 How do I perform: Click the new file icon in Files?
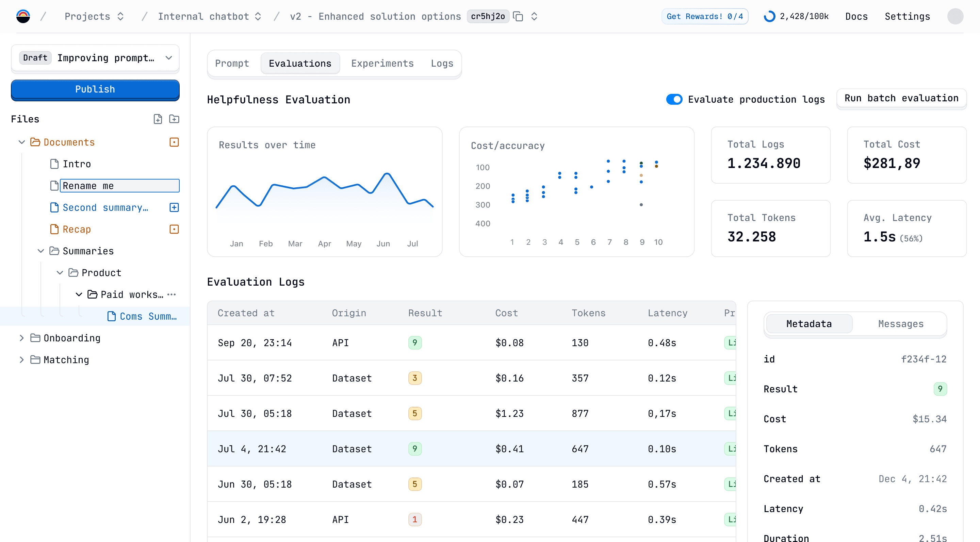pos(158,119)
